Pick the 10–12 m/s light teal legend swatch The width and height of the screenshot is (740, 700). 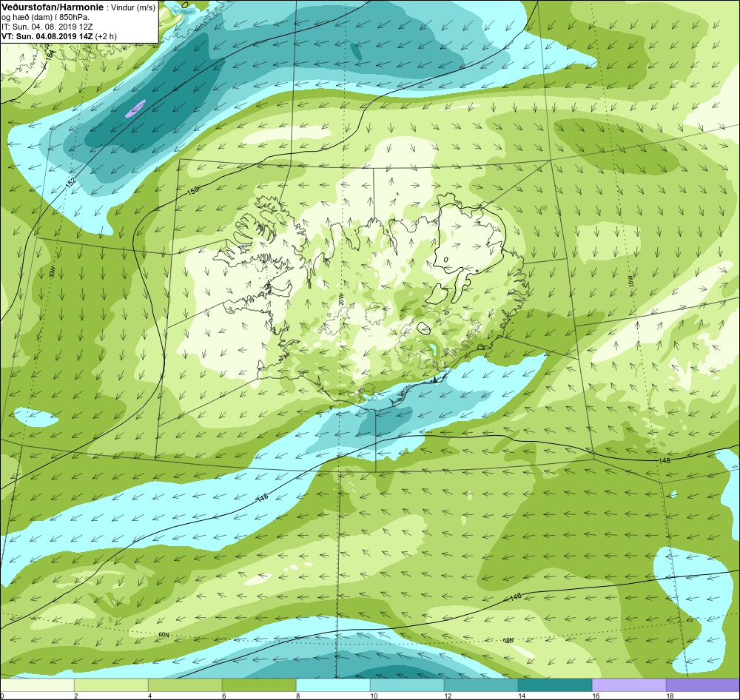pyautogui.click(x=407, y=684)
